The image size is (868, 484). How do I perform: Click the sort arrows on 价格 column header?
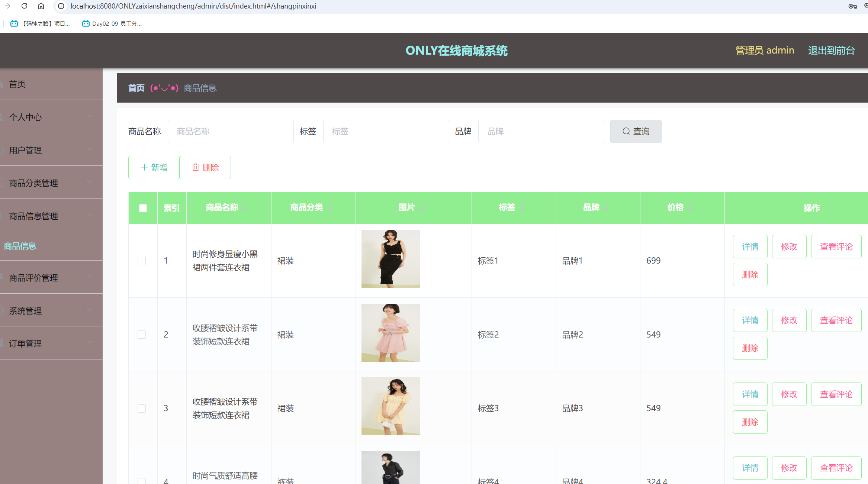[691, 208]
